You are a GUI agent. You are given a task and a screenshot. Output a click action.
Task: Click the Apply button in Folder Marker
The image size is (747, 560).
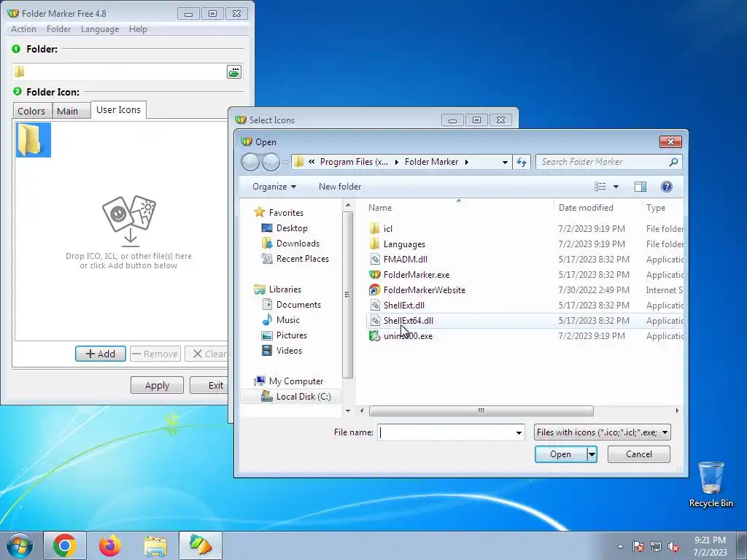tap(158, 385)
